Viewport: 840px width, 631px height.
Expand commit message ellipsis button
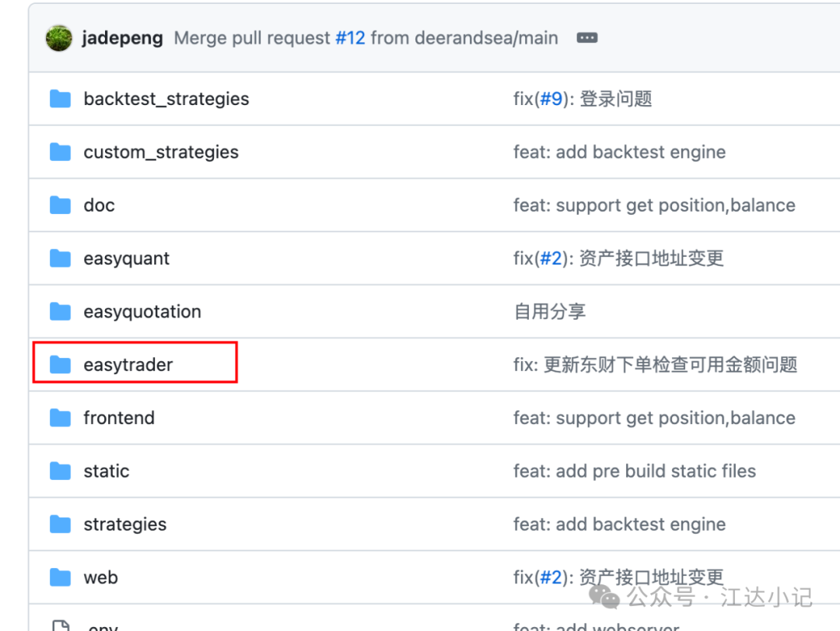click(x=587, y=38)
